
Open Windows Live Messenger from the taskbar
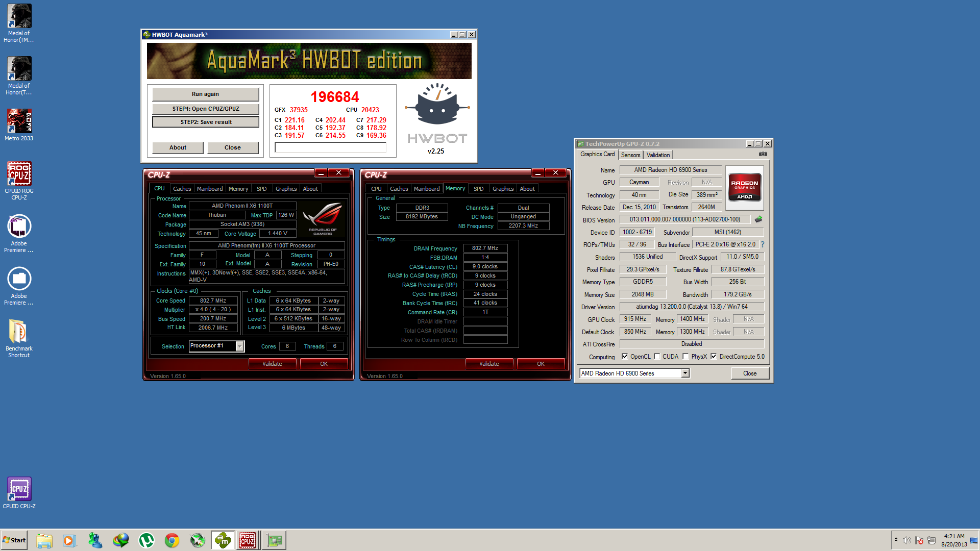pyautogui.click(x=95, y=540)
